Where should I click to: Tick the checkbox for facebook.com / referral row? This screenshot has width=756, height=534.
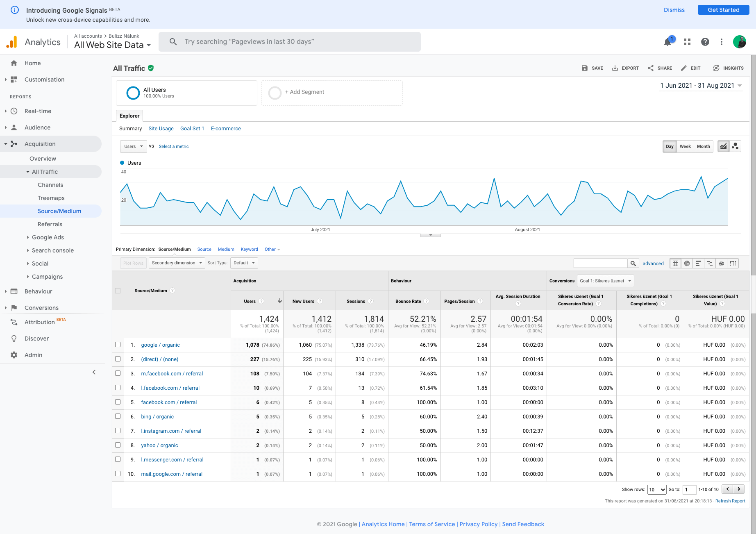tap(118, 402)
